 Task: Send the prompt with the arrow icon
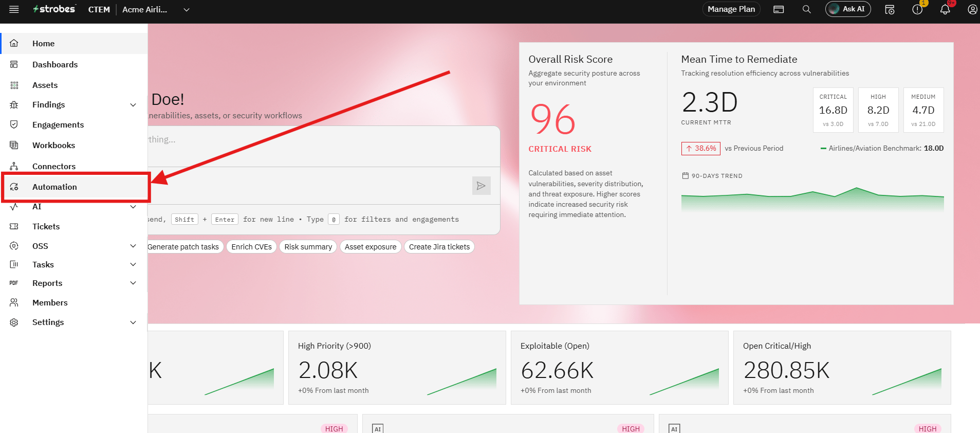pyautogui.click(x=481, y=186)
